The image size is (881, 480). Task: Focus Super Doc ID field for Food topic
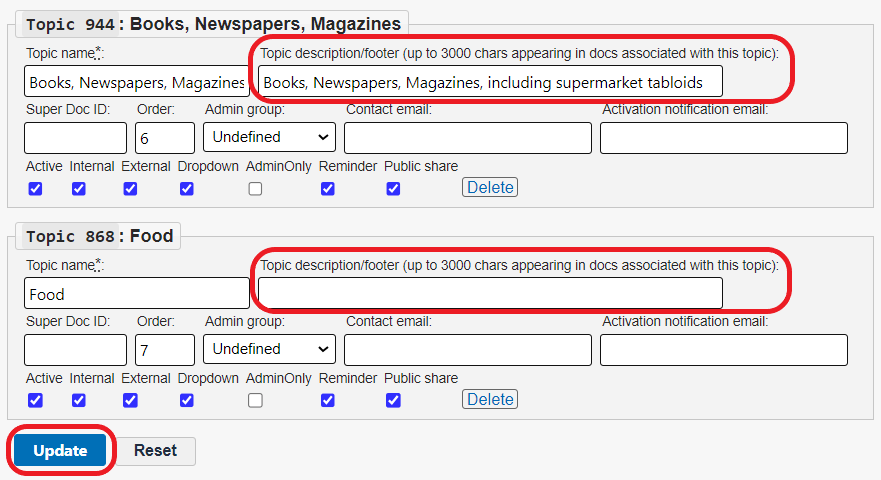pyautogui.click(x=75, y=350)
